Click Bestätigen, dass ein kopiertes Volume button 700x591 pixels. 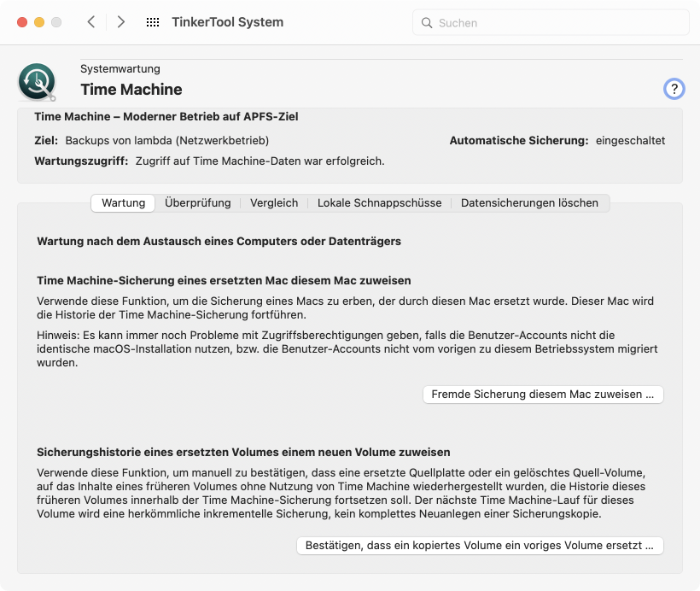[x=480, y=546]
